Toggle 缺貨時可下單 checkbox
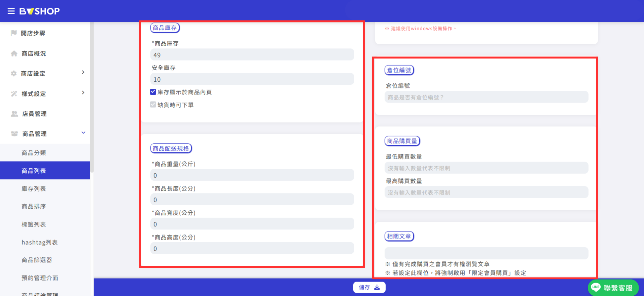 153,104
